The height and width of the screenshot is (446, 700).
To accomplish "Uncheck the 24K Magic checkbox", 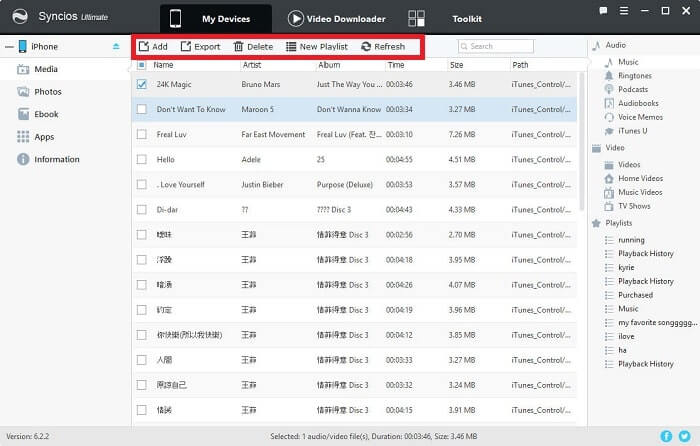I will pos(142,84).
